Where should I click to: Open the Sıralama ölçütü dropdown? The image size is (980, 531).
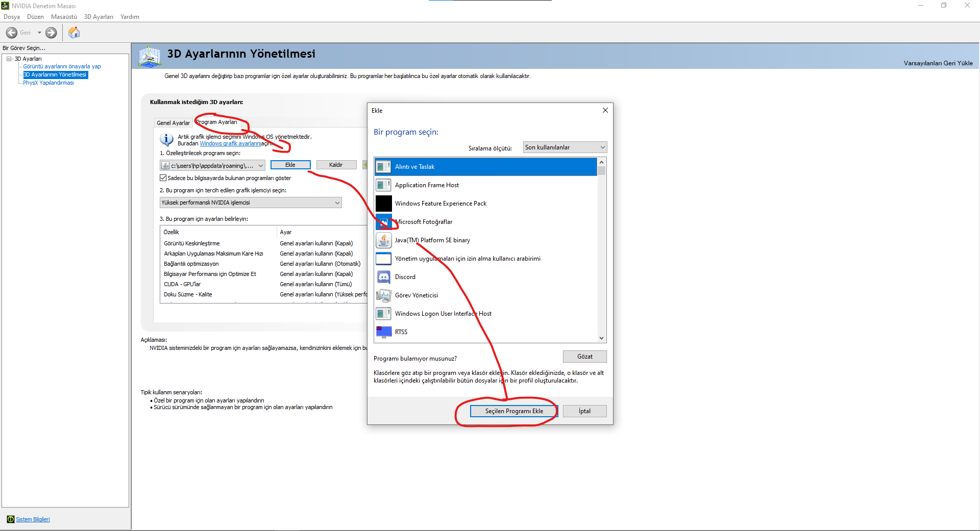tap(565, 147)
